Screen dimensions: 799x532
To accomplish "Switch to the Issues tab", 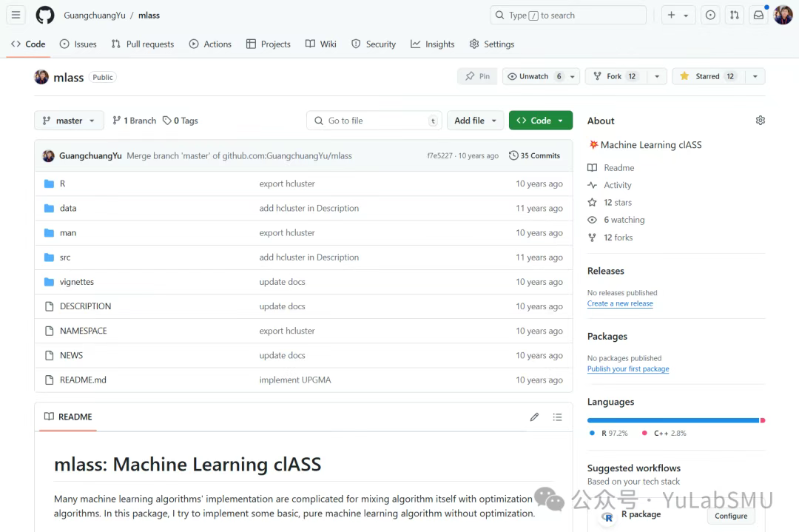I will pos(78,44).
